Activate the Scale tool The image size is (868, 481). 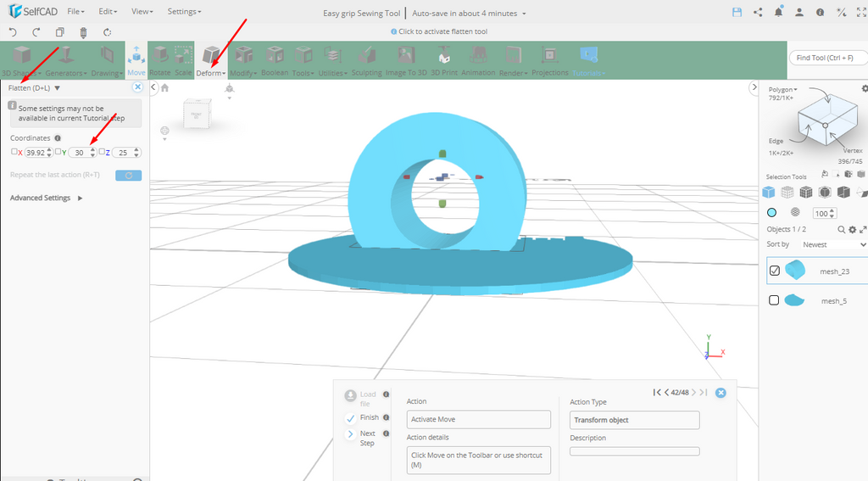(x=183, y=60)
